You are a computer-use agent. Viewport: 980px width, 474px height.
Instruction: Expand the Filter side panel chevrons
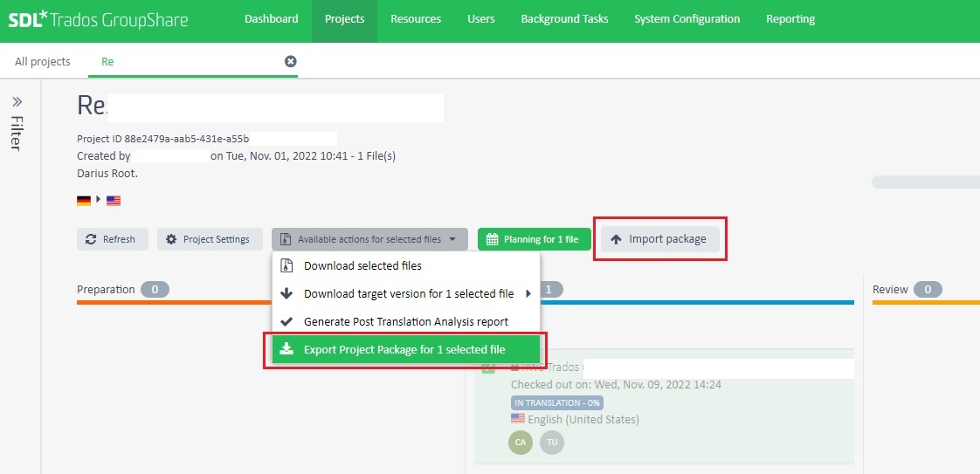pyautogui.click(x=17, y=101)
